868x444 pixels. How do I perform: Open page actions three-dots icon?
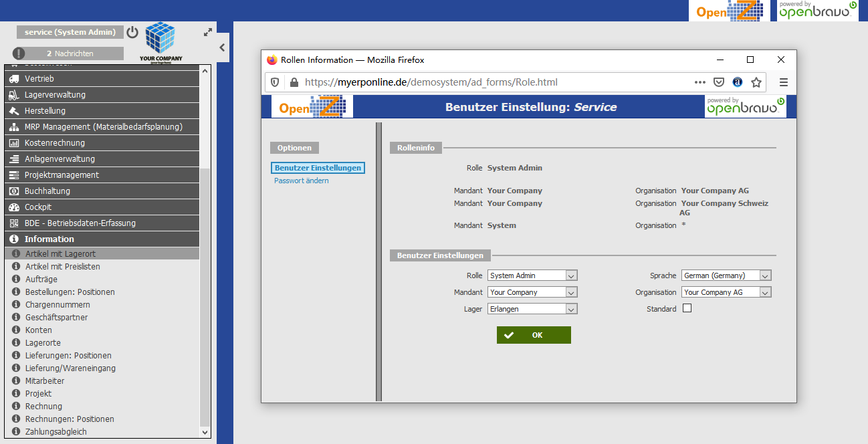coord(700,82)
